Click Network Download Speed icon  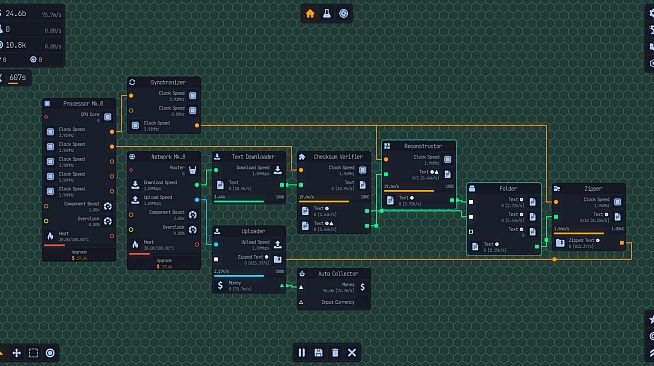click(x=135, y=185)
